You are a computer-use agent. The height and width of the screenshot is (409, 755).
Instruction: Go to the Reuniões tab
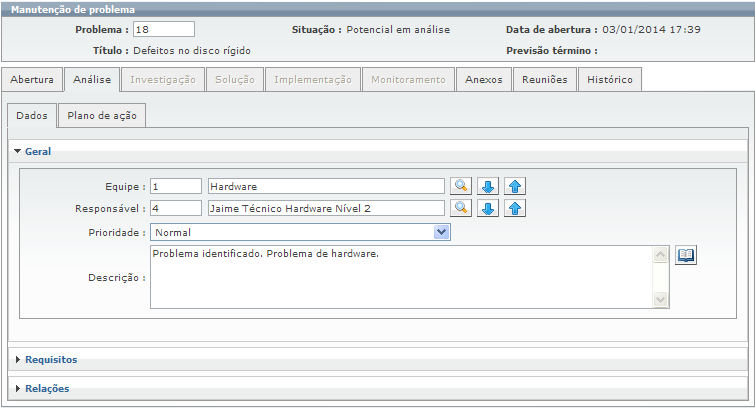tap(545, 79)
